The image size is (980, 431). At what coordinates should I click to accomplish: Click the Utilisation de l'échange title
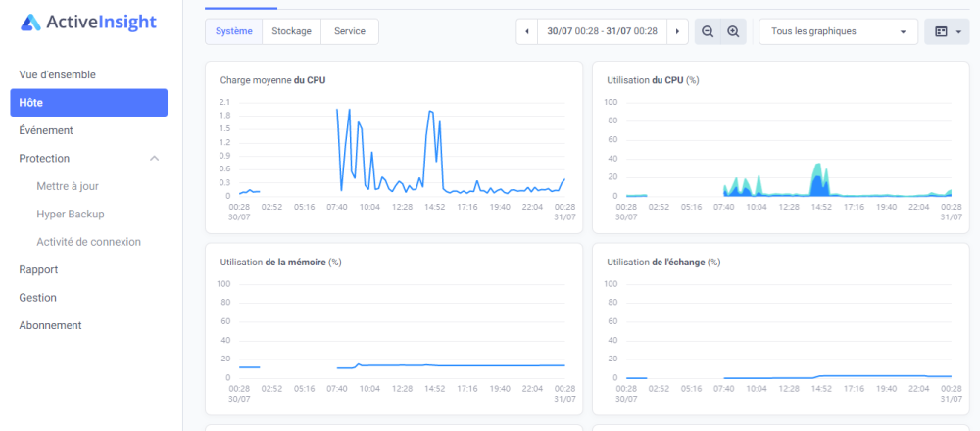(x=663, y=263)
